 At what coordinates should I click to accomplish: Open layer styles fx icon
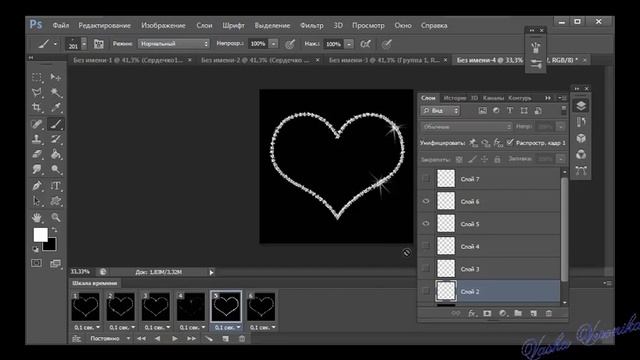[x=472, y=313]
